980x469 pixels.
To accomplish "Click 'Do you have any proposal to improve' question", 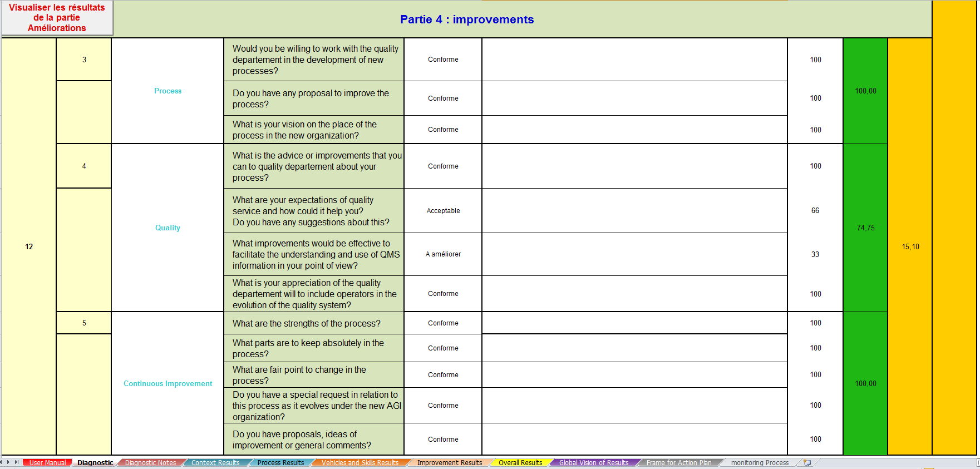I will (314, 98).
